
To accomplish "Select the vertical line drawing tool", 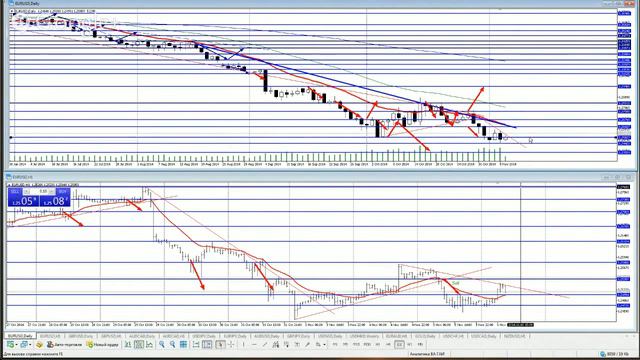I will [x=243, y=344].
